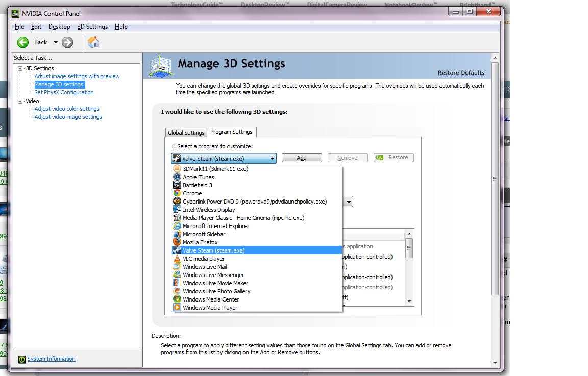Choose "VLC media player" from the list

coord(257,259)
